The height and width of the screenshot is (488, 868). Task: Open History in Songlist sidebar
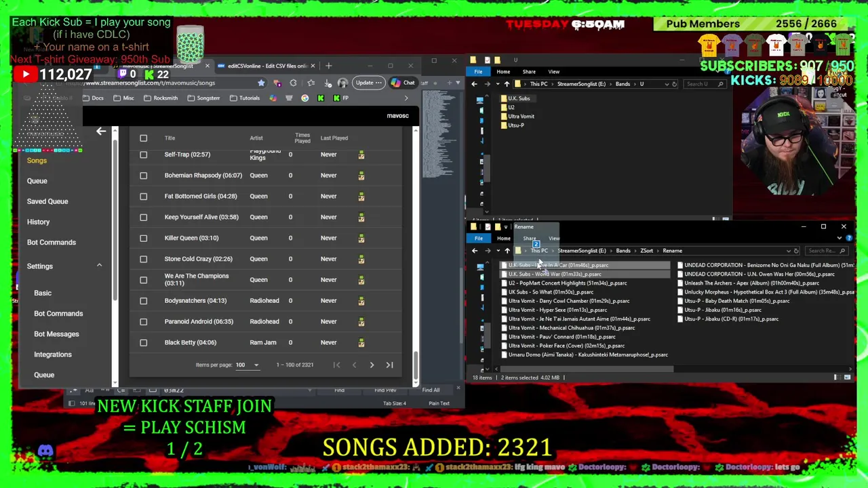pyautogui.click(x=38, y=222)
